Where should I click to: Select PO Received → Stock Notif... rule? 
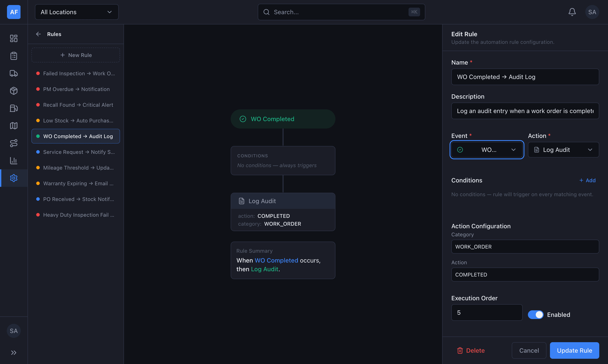[76, 199]
